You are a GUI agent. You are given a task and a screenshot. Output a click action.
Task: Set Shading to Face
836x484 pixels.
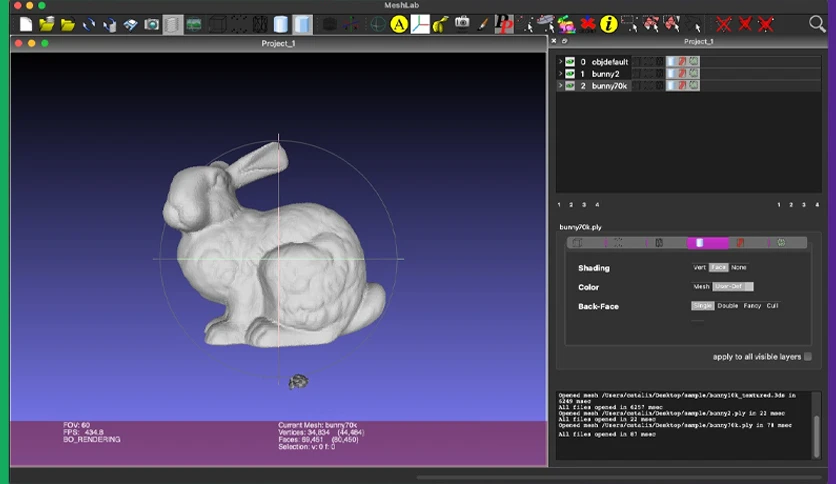(718, 268)
